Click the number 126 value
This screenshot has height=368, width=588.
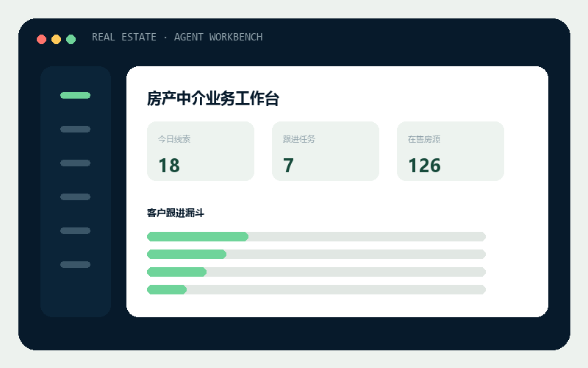[424, 166]
